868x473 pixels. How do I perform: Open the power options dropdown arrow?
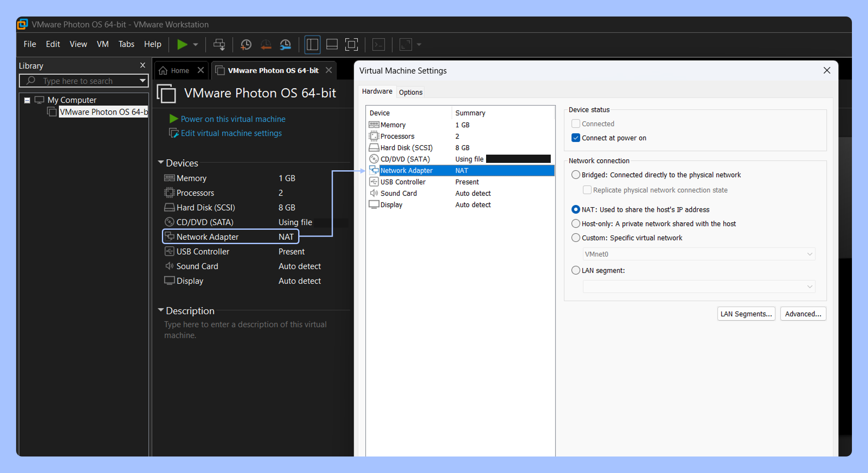pyautogui.click(x=196, y=44)
